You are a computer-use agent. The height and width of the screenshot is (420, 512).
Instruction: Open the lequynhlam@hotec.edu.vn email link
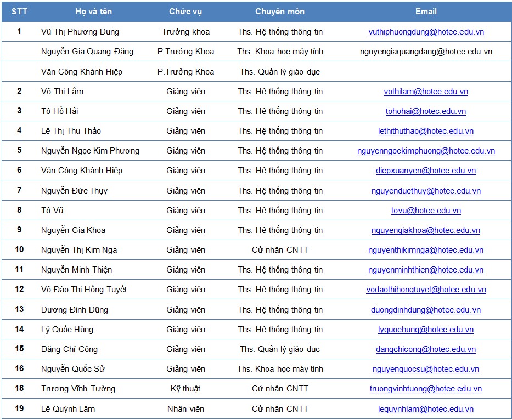pos(426,409)
